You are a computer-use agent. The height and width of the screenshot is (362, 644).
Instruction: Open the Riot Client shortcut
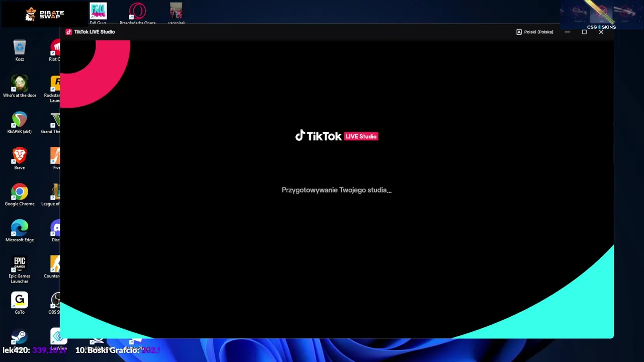(55, 51)
